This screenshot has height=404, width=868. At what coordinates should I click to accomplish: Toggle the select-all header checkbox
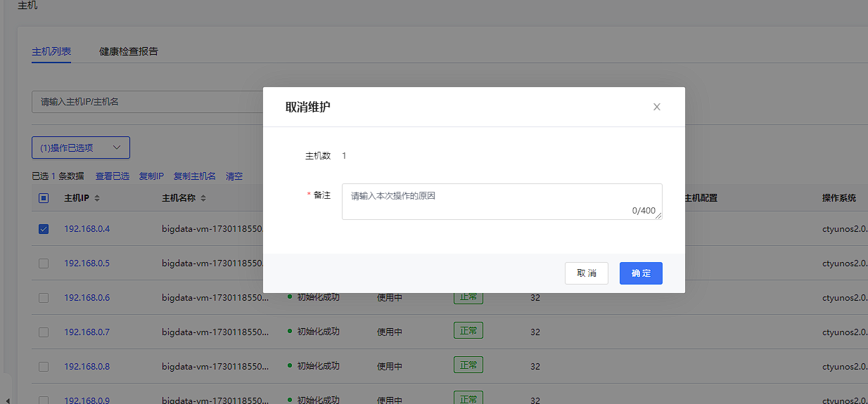44,198
